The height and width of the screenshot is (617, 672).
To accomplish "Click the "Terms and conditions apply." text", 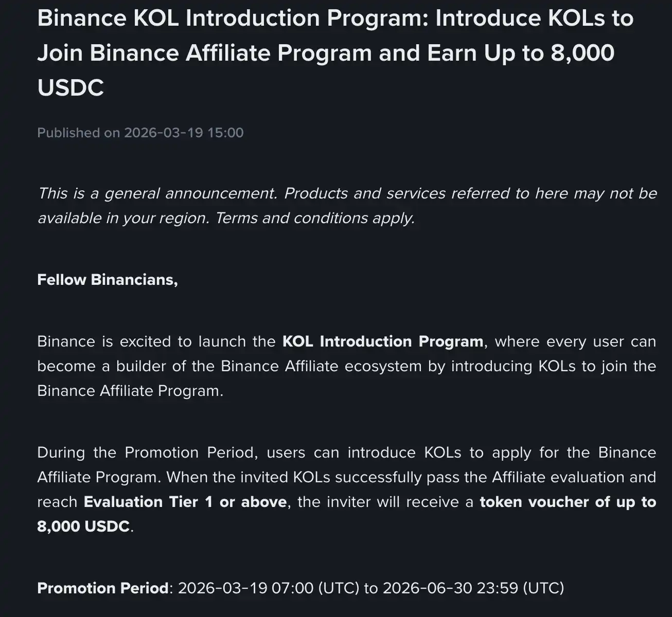I will pos(315,218).
